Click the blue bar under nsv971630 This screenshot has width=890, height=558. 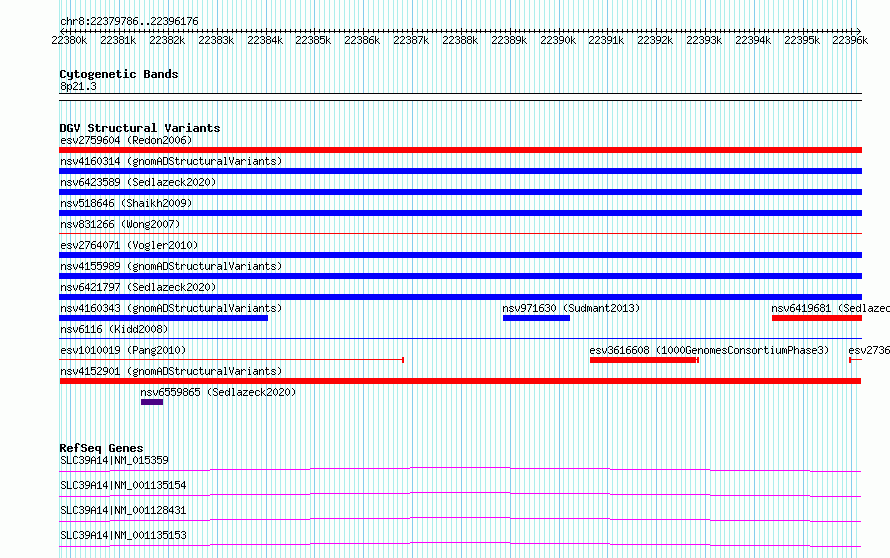click(x=536, y=318)
